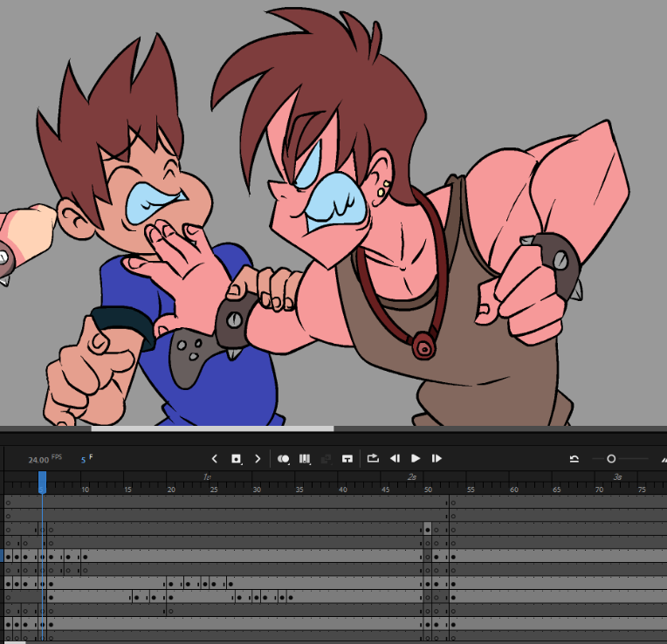
Task: Jump to the next keyframe arrow
Action: pyautogui.click(x=258, y=459)
